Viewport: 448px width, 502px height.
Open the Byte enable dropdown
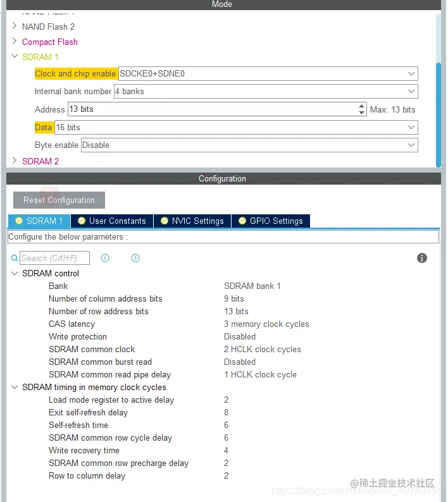(x=411, y=145)
